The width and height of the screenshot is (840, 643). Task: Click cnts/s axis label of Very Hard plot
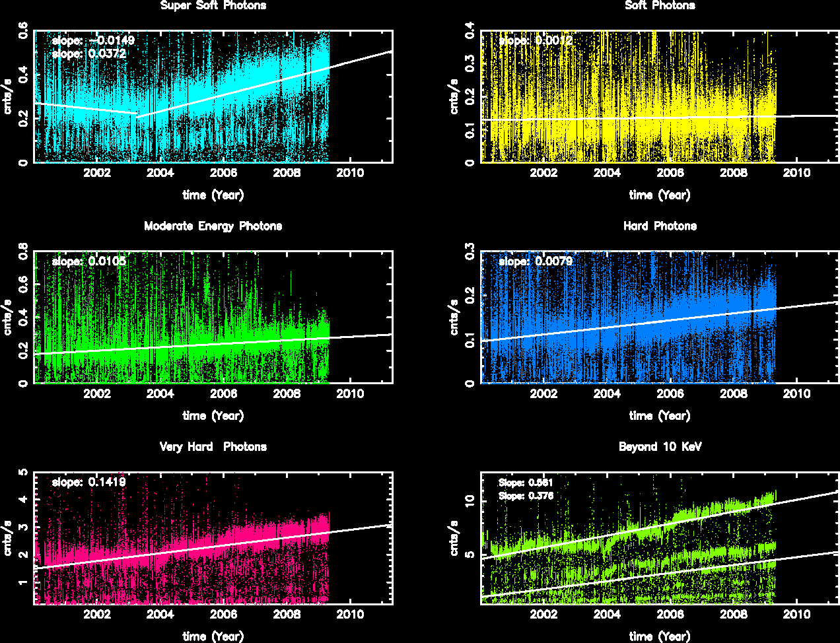pos(9,537)
